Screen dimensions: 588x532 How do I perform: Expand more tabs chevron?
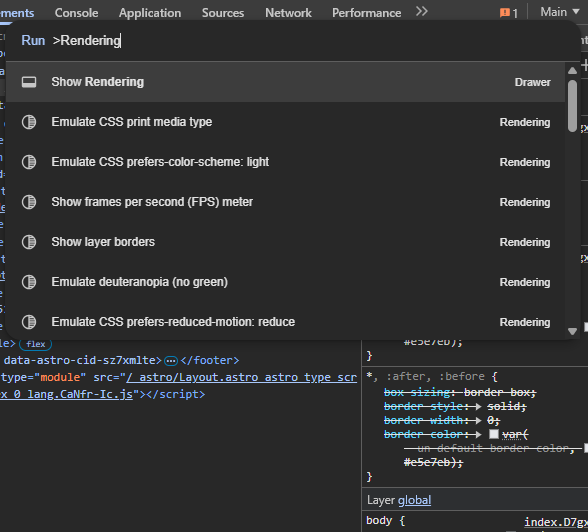coord(422,12)
